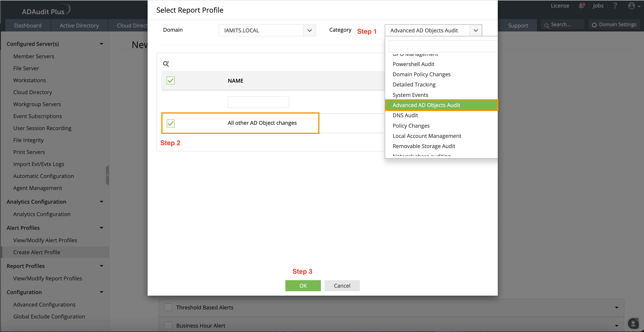Choose DNS Audit from category list

(405, 115)
